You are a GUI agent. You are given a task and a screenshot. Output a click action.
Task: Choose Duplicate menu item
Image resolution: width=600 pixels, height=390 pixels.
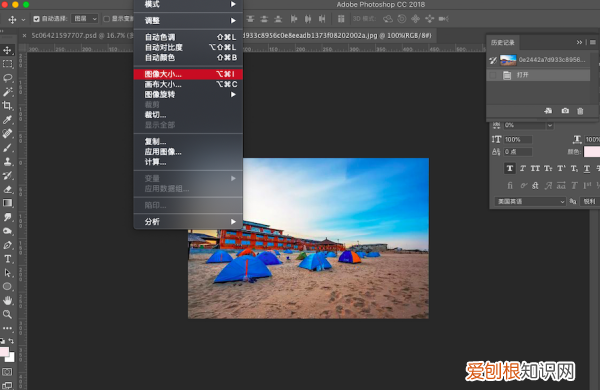coord(188,142)
